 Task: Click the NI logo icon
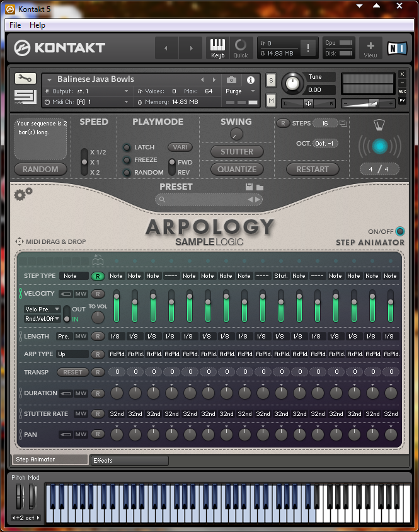click(x=398, y=48)
